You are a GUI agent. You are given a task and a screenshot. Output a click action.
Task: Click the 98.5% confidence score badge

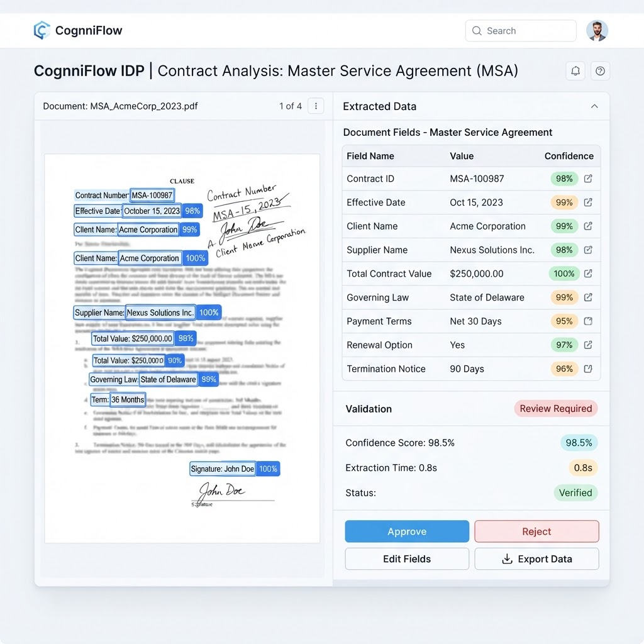click(579, 443)
